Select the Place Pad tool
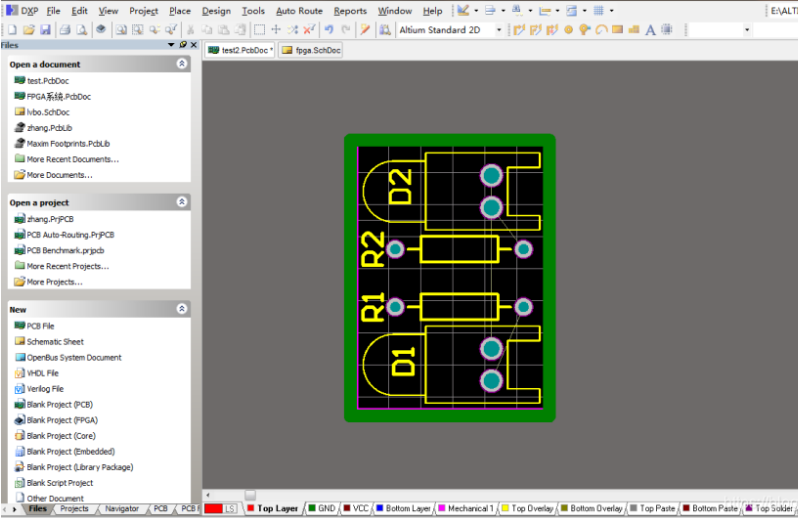798x518 pixels. [568, 30]
